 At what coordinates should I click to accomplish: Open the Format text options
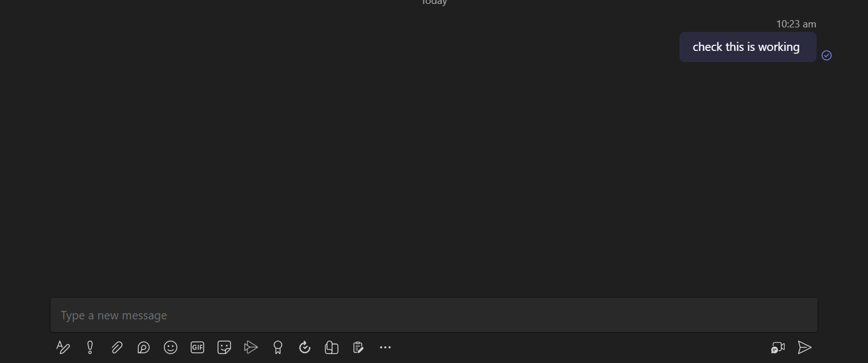(x=63, y=347)
